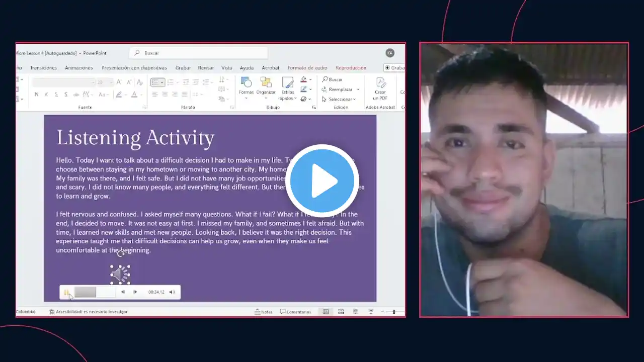This screenshot has width=644, height=362.
Task: Increase font size with larger A icon
Action: click(x=119, y=82)
